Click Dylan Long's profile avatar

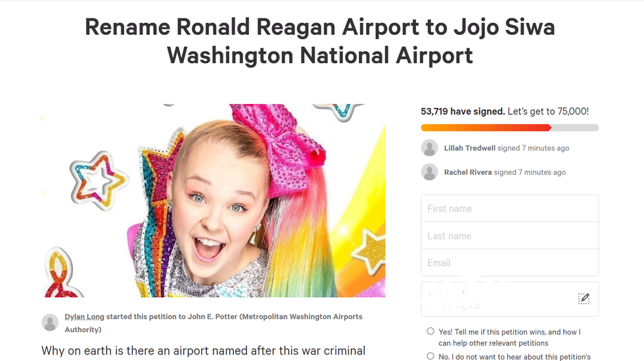tap(50, 322)
